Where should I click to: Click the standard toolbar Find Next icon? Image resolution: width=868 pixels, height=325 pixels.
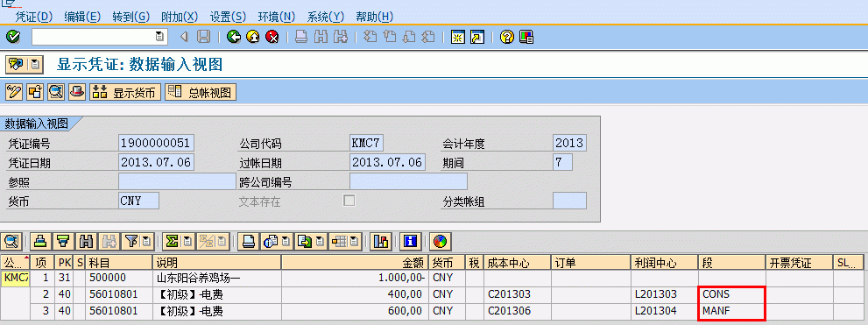click(x=340, y=37)
